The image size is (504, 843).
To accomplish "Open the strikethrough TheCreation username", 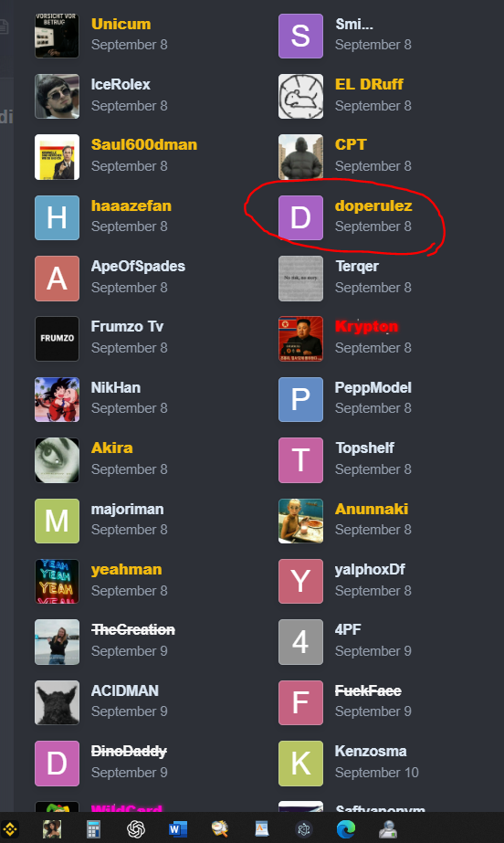I will 133,629.
